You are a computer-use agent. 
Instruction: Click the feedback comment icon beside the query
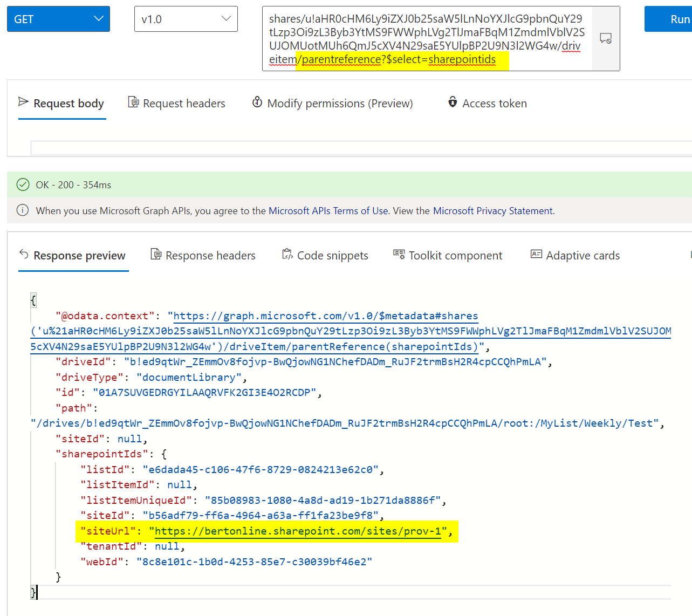[606, 38]
